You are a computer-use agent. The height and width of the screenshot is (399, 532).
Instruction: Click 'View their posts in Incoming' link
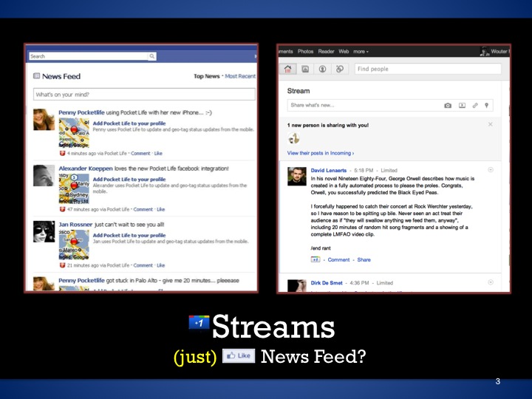321,153
